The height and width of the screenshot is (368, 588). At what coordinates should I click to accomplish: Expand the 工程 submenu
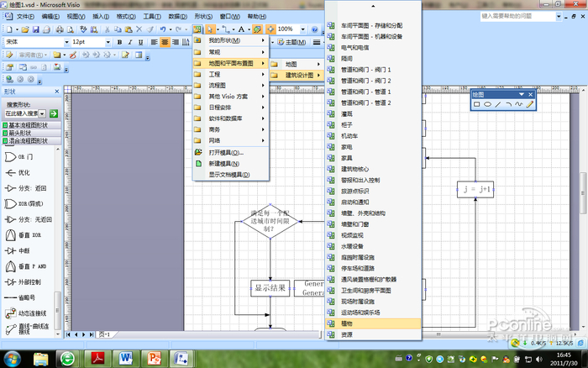(230, 74)
